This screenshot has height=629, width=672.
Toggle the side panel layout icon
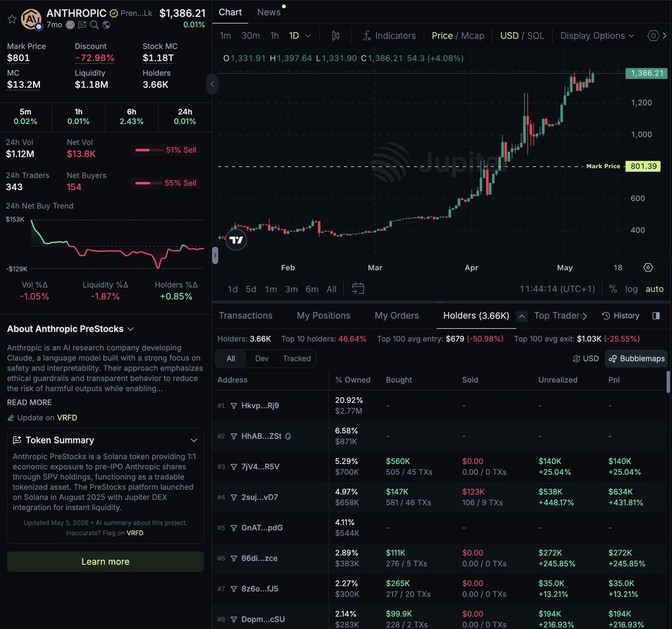pyautogui.click(x=656, y=316)
